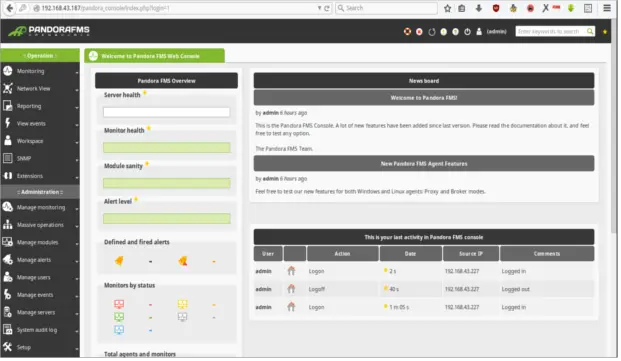Image resolution: width=621 pixels, height=361 pixels.
Task: Click the browser Search input box
Action: 387,8
